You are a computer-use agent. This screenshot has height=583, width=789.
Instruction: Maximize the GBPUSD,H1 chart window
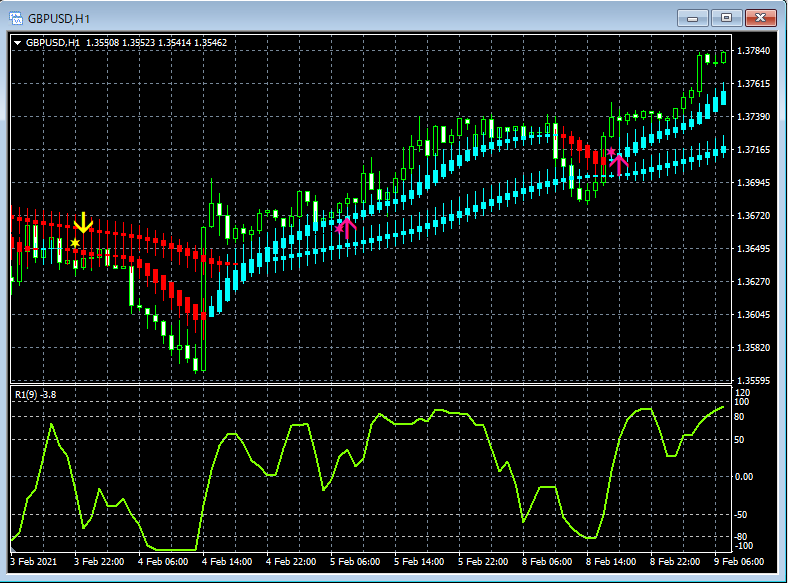click(x=725, y=17)
